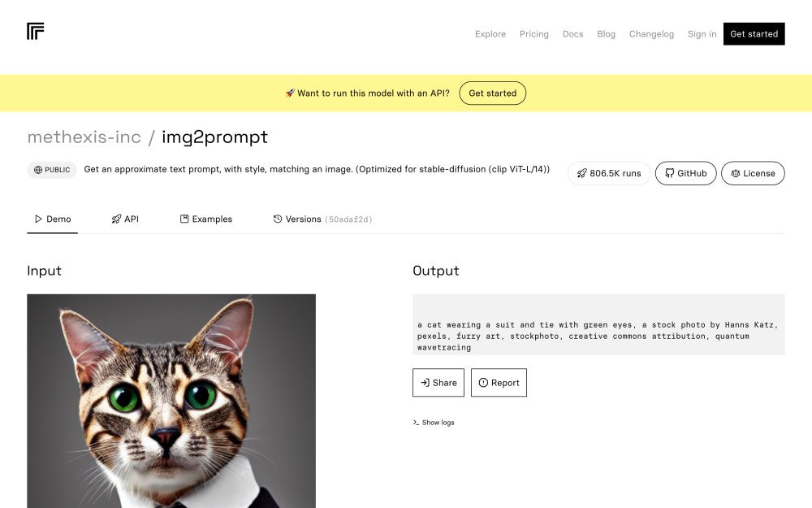This screenshot has height=508, width=812.
Task: Expand Show logs
Action: 434,423
